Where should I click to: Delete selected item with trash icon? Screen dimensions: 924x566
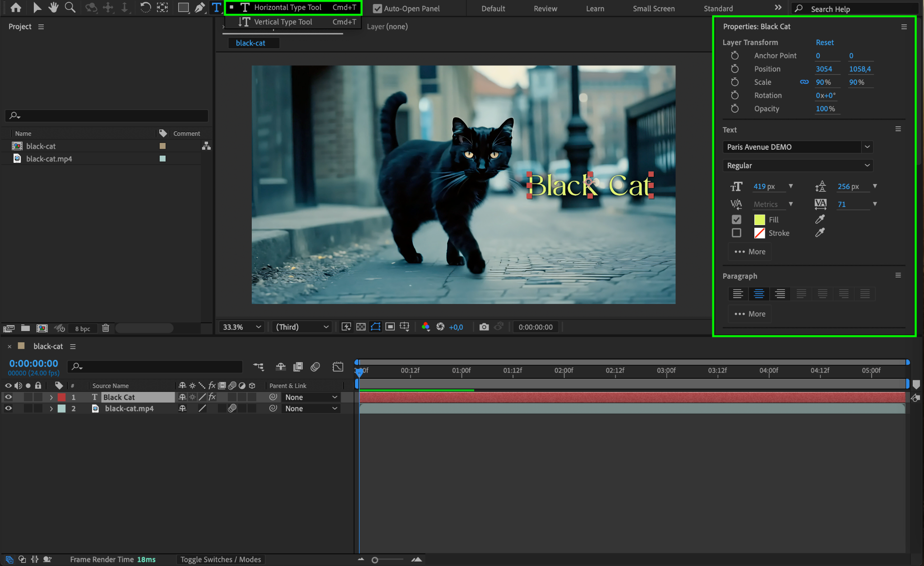click(x=106, y=328)
